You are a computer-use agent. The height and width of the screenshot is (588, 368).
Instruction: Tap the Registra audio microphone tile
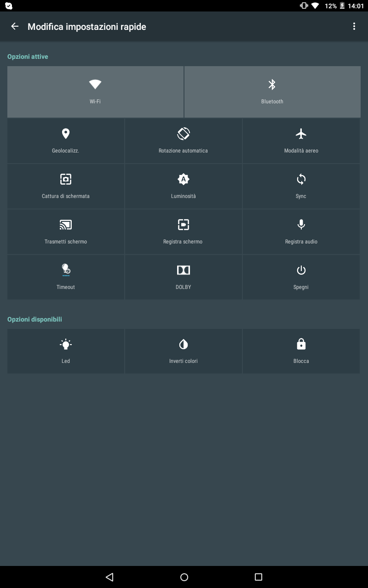point(301,232)
